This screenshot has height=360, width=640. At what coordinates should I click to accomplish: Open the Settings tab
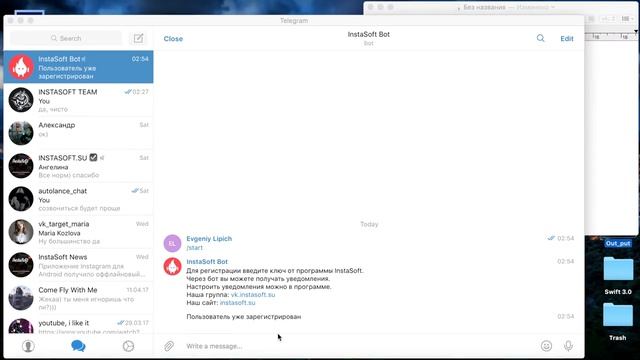[128, 346]
